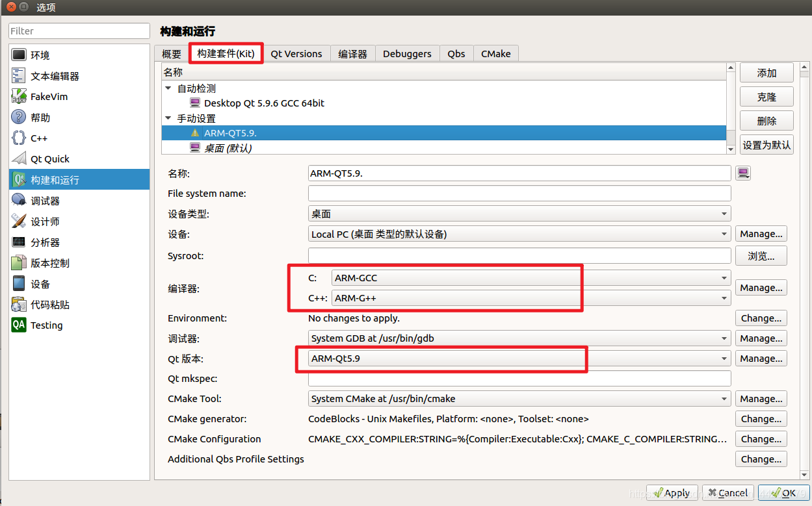Image resolution: width=812 pixels, height=506 pixels.
Task: Open the 文本编辑器 settings category
Action: (79, 76)
